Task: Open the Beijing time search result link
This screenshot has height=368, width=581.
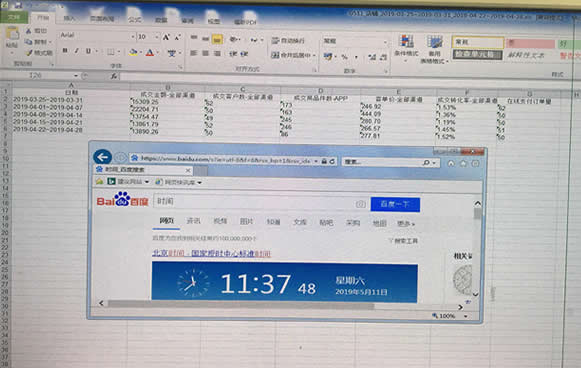Action: pos(211,253)
